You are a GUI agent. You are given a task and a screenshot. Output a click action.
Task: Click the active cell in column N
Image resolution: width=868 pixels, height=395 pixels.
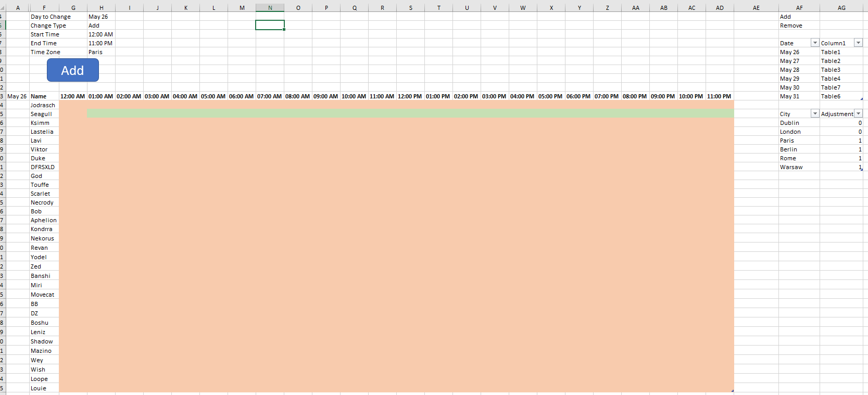tap(270, 25)
